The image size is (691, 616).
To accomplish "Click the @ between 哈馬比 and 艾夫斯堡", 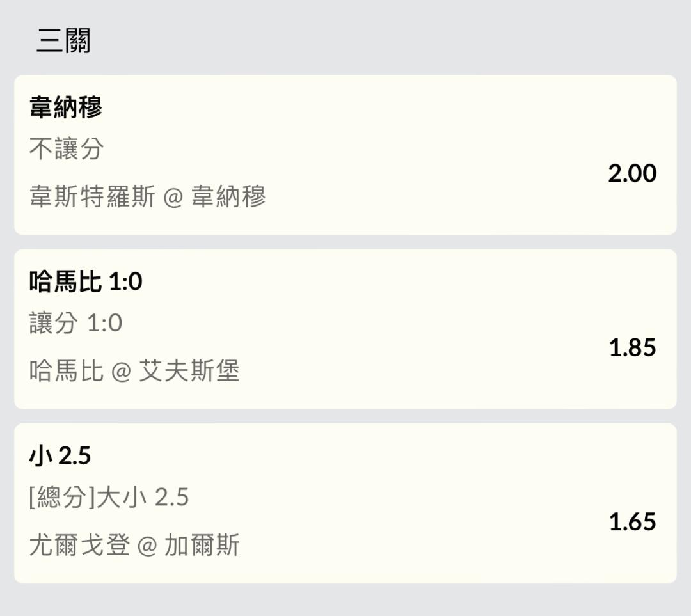I will pyautogui.click(x=122, y=371).
